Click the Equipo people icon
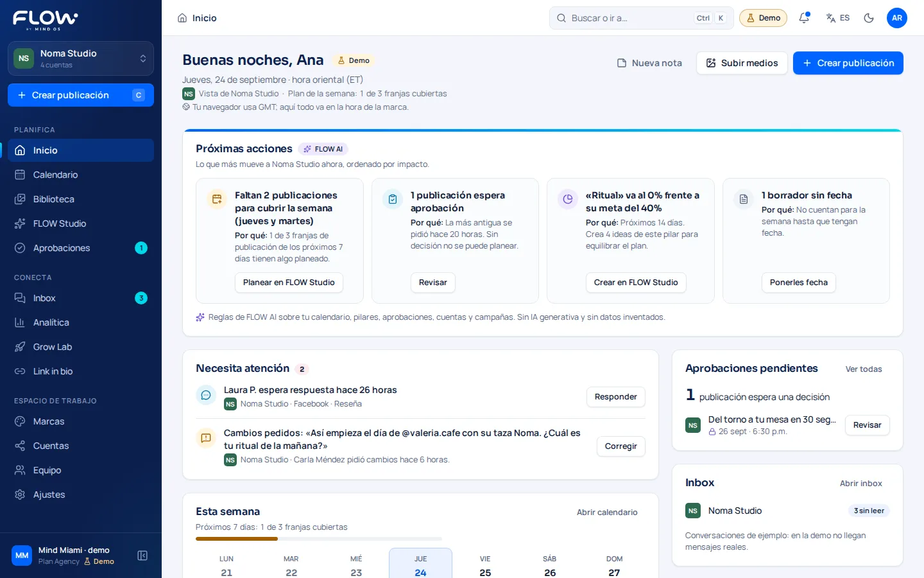924x578 pixels. pos(20,470)
